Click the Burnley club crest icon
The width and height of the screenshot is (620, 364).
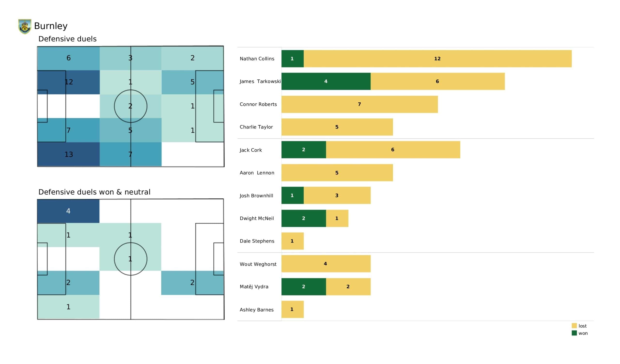[x=25, y=26]
